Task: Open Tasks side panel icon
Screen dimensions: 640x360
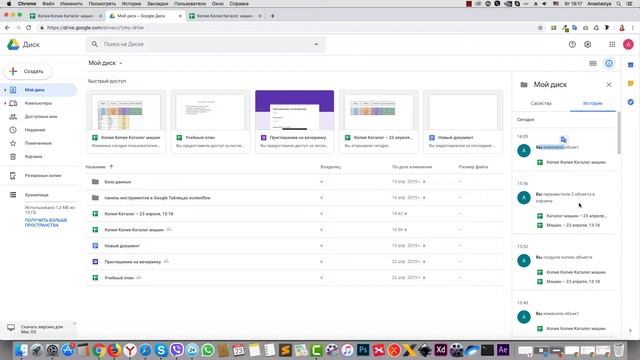Action: 631,102
